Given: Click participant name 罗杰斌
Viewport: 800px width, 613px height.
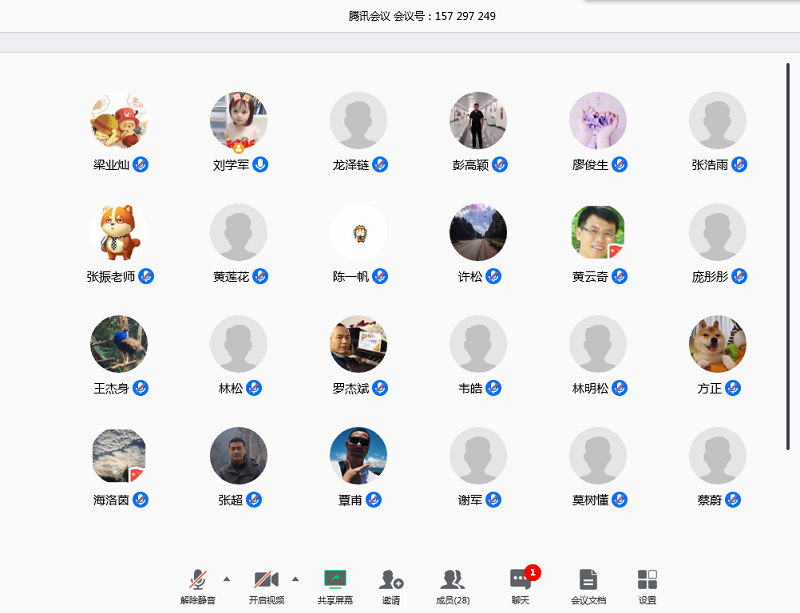Looking at the screenshot, I should tap(350, 388).
